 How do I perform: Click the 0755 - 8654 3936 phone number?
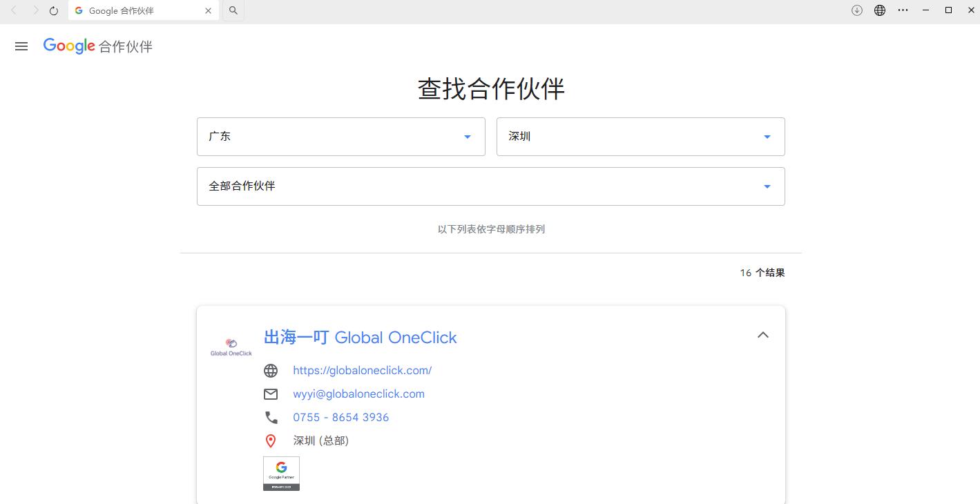(340, 418)
